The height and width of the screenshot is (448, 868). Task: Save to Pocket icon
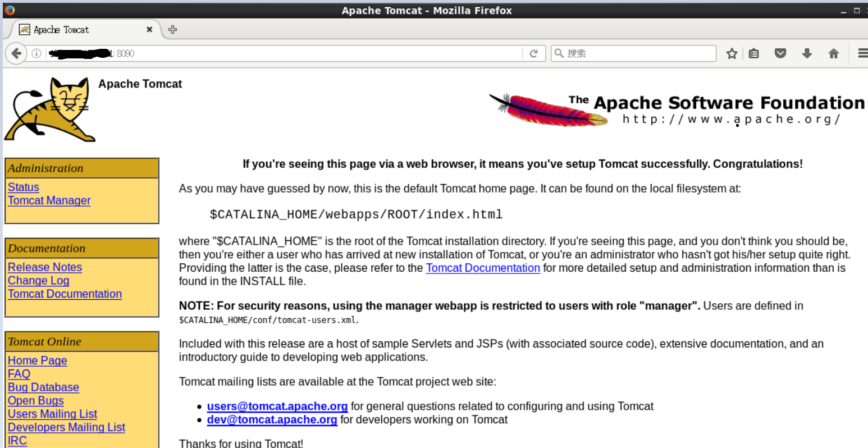[780, 53]
